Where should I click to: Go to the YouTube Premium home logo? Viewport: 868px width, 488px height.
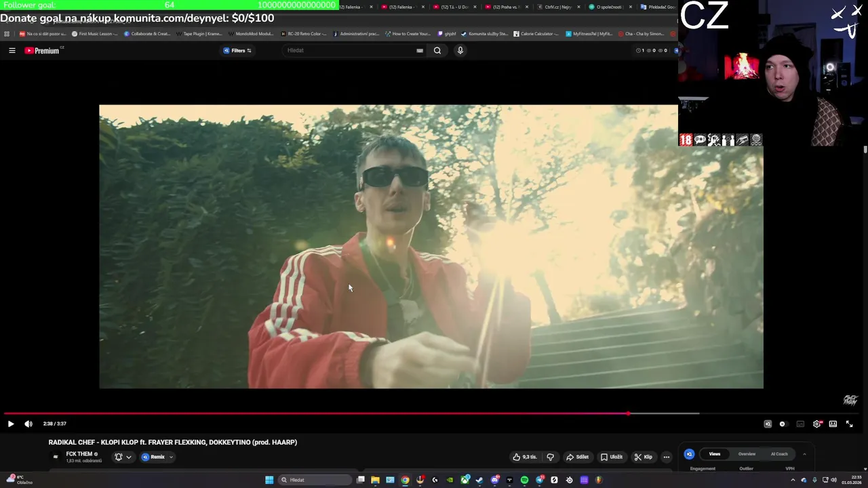click(x=43, y=50)
